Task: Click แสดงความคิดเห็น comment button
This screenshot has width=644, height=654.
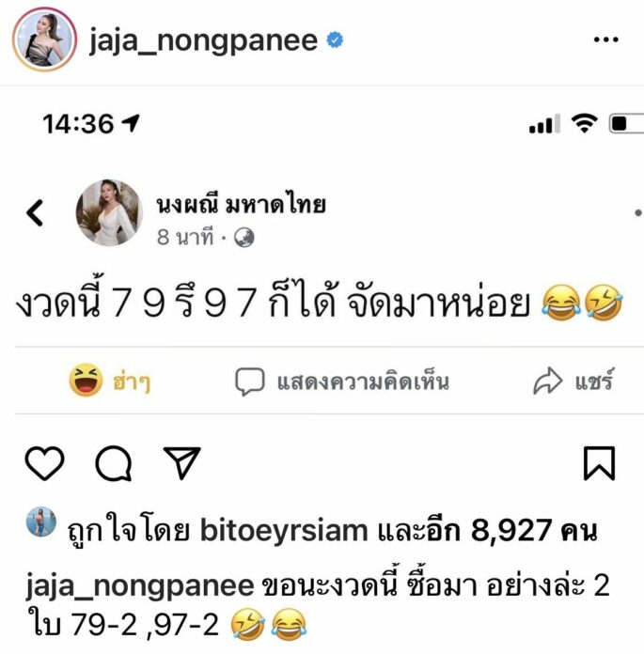Action: click(342, 381)
